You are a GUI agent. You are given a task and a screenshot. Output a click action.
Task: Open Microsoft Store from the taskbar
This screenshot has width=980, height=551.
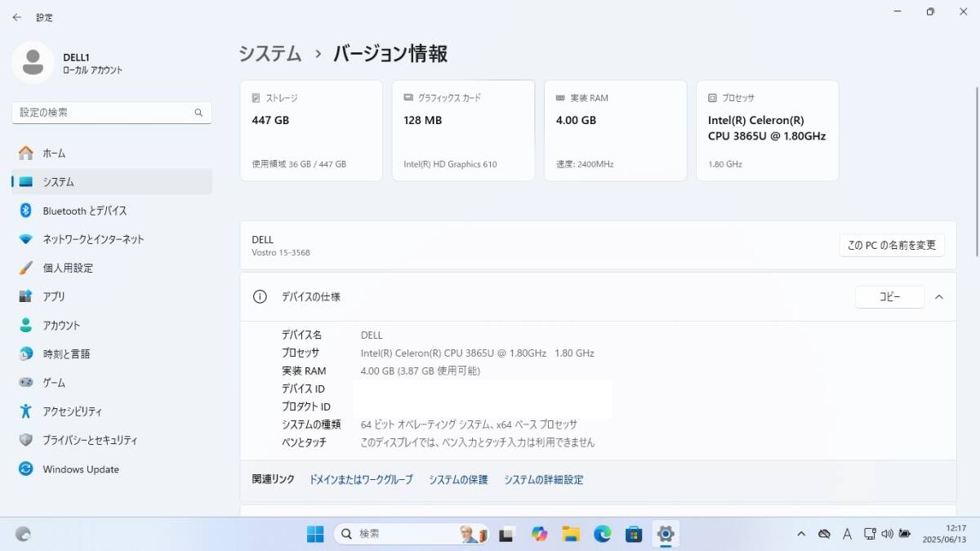pyautogui.click(x=634, y=534)
